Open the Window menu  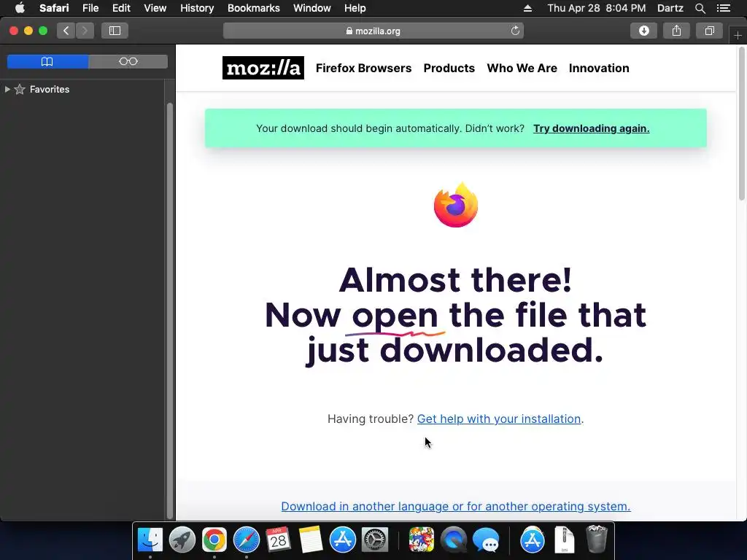click(x=311, y=8)
